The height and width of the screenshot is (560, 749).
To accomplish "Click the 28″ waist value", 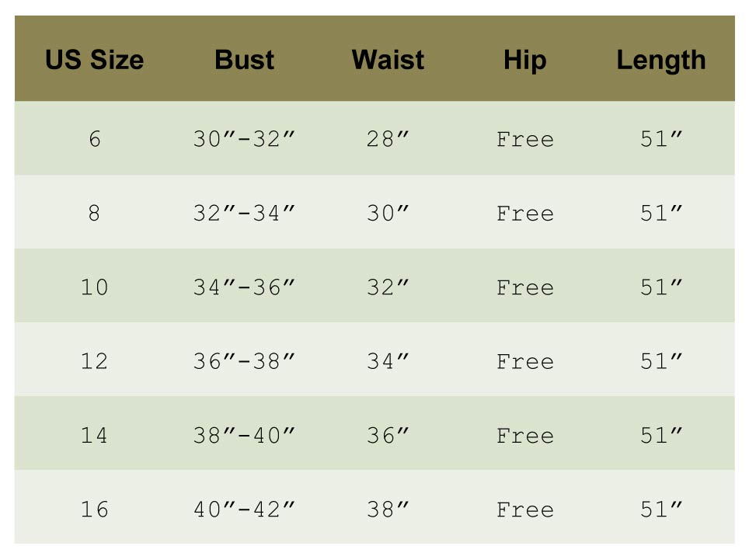I will 388,140.
